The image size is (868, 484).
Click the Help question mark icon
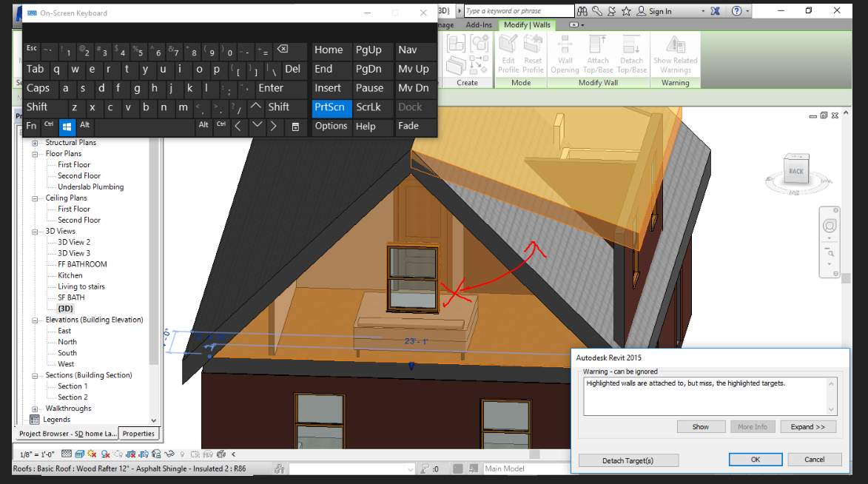736,11
